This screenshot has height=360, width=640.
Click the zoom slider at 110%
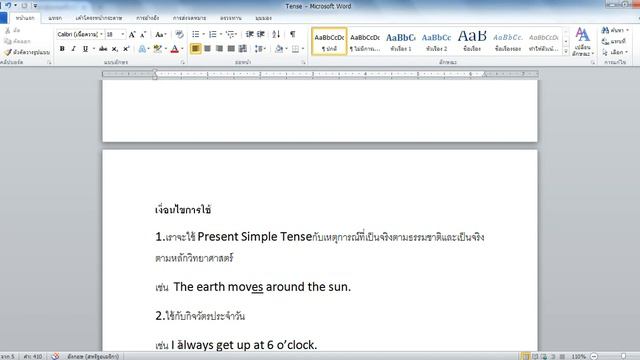(x=623, y=356)
